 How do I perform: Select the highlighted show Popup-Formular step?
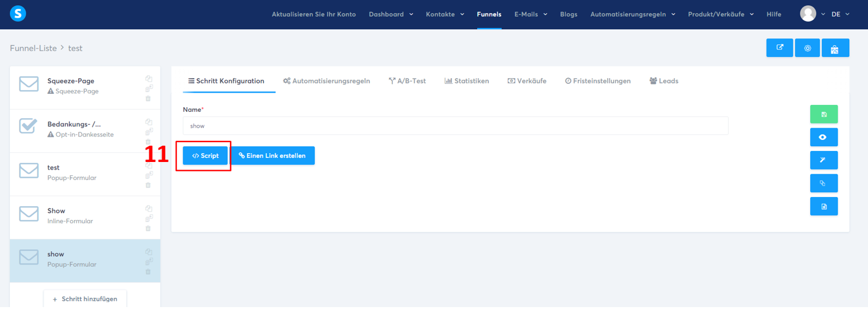tap(85, 260)
